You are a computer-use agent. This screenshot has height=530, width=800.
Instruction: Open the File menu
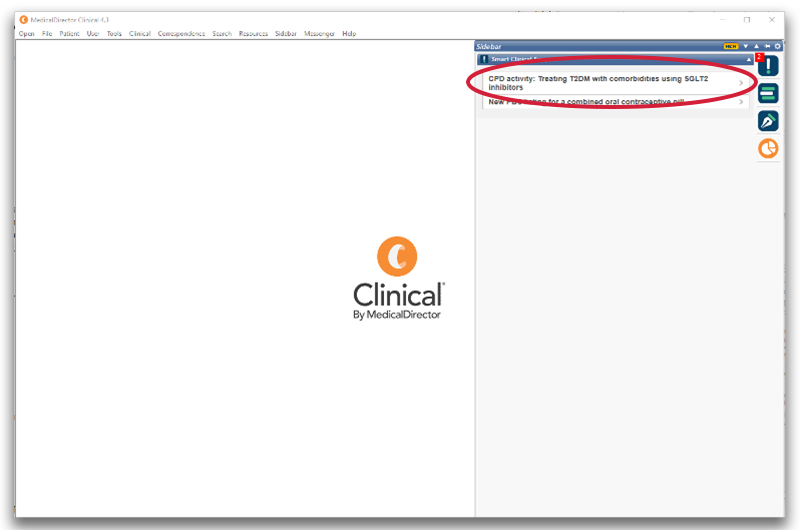pyautogui.click(x=47, y=34)
